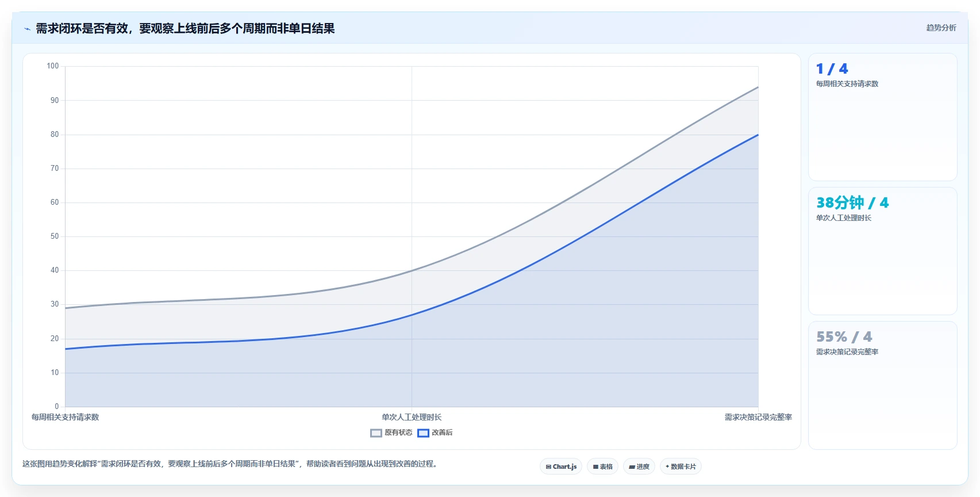The image size is (980, 497).
Task: Click the 55% / 4 metric value
Action: pos(844,337)
